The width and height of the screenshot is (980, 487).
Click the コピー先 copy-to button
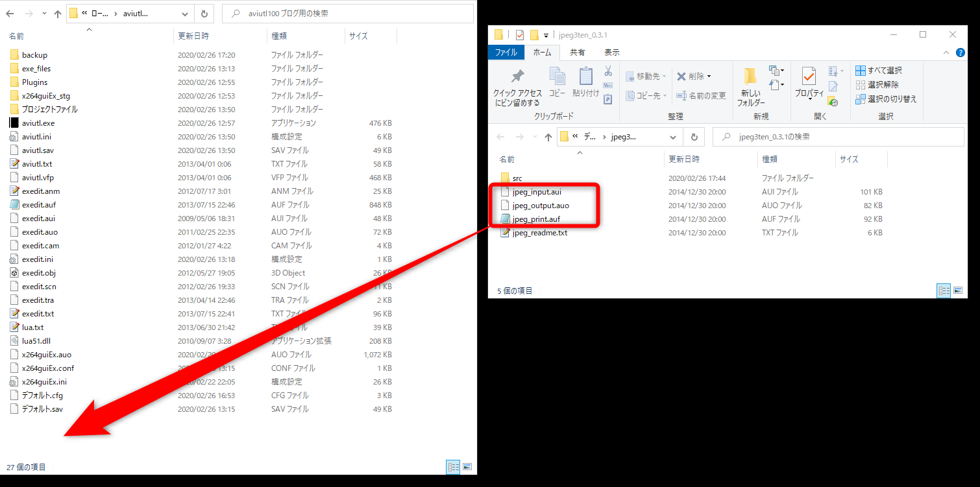[646, 95]
